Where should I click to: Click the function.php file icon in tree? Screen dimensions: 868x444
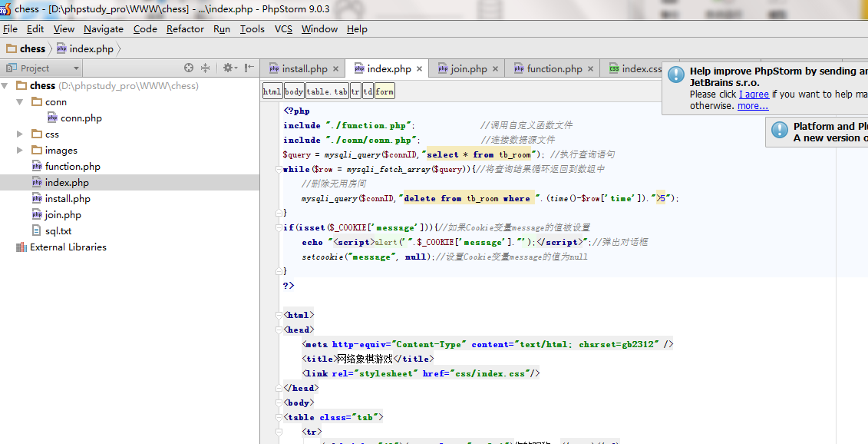pos(37,166)
